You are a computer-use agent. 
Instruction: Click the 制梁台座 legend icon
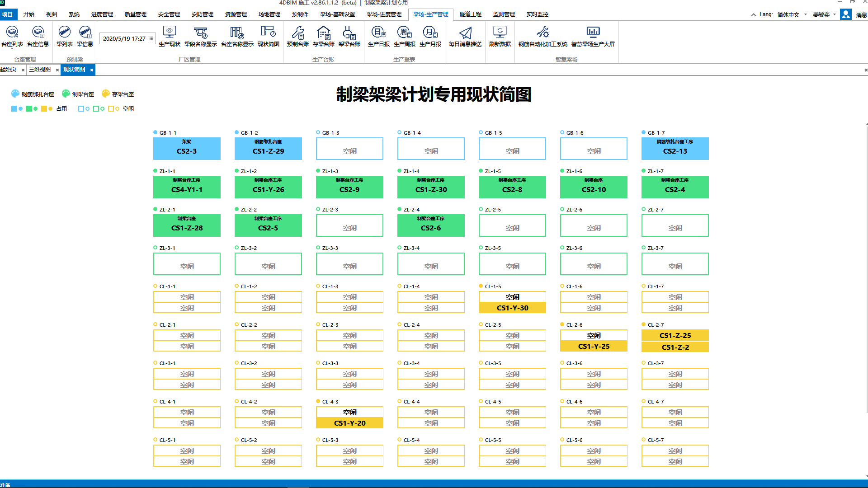(x=66, y=94)
